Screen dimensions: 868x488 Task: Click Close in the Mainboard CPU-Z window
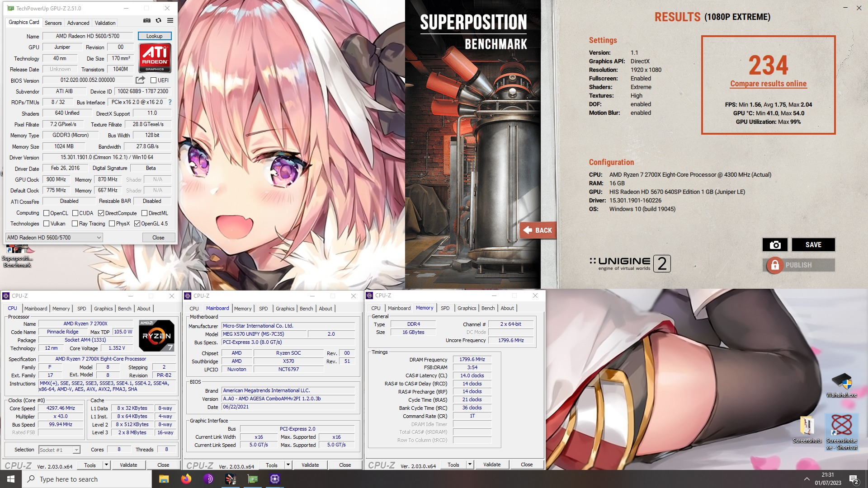[345, 465]
